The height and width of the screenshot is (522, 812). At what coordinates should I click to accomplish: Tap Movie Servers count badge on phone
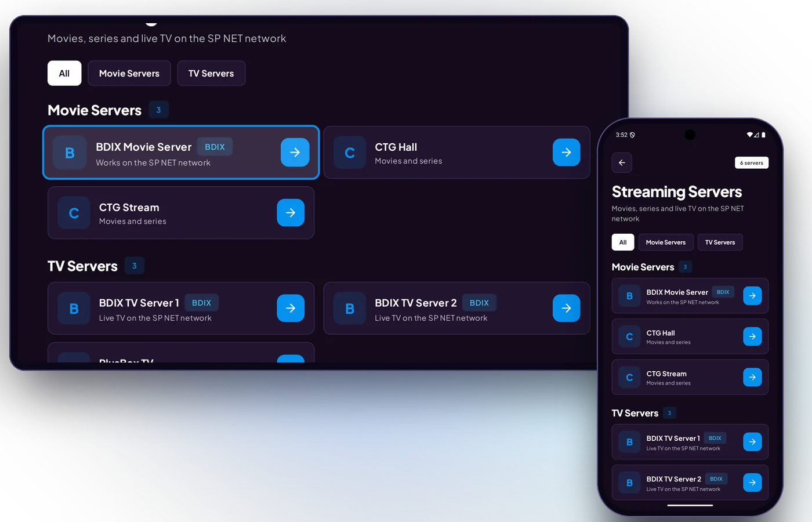pos(686,267)
